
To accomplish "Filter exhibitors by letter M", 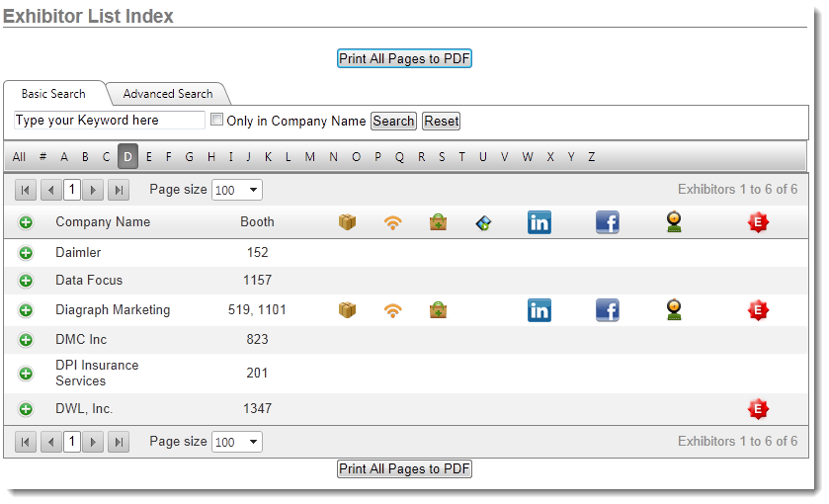I will pos(309,157).
